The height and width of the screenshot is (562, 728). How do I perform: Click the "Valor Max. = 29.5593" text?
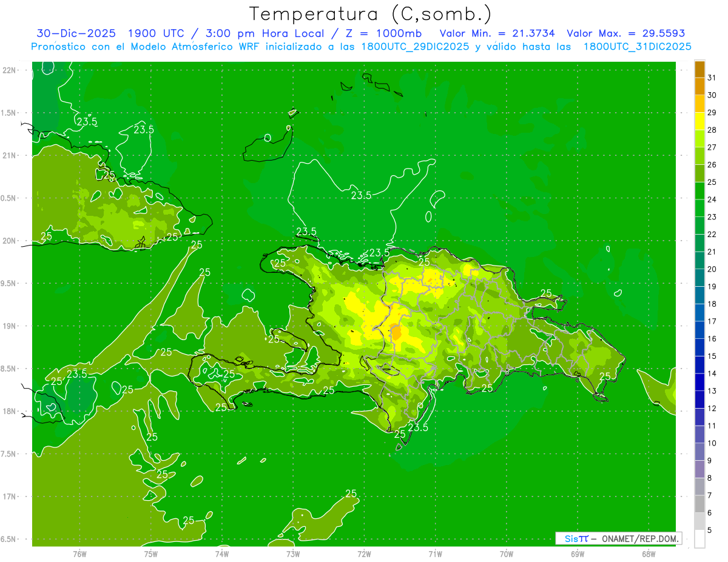[625, 33]
